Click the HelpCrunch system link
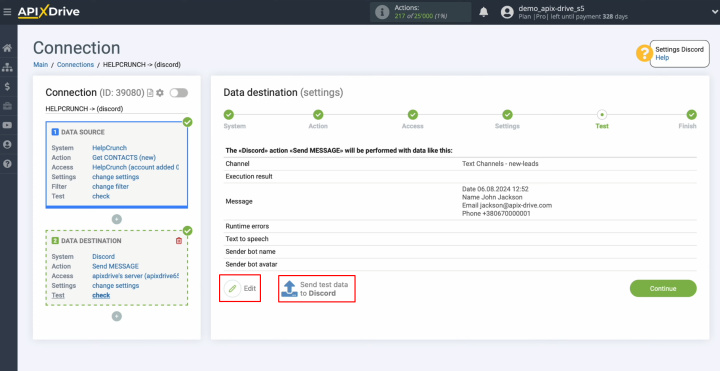This screenshot has width=720, height=371. (109, 148)
